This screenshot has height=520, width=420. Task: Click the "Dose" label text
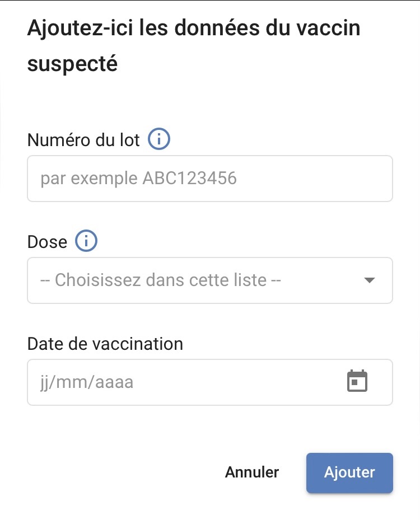tap(47, 242)
